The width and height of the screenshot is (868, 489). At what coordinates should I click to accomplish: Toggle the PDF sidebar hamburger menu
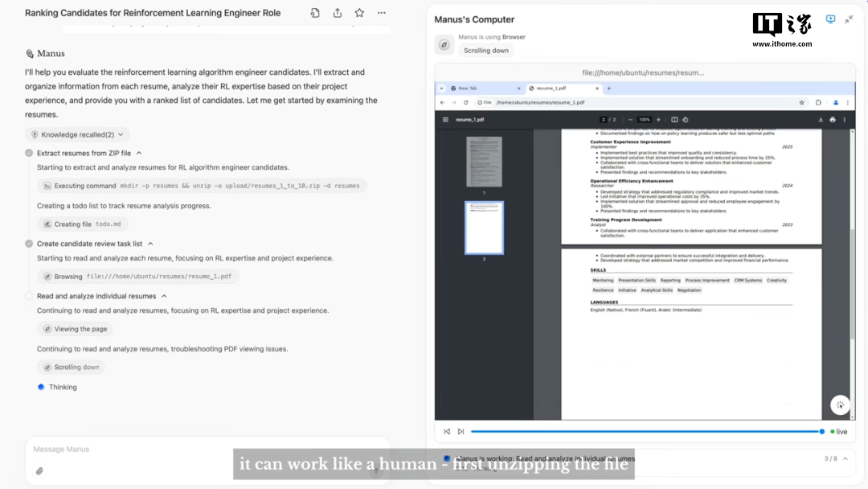pos(445,120)
